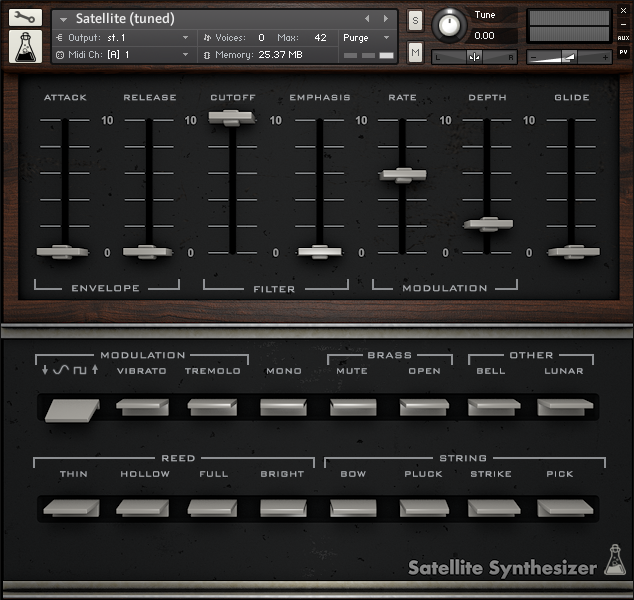This screenshot has height=600, width=634.
Task: Go to the previous instrument using left arrow
Action: (366, 18)
